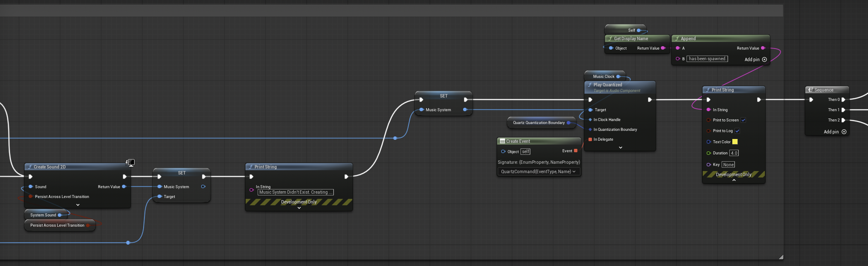The width and height of the screenshot is (868, 266).
Task: Select Persist Across Level Transition variable node
Action: [x=59, y=225]
